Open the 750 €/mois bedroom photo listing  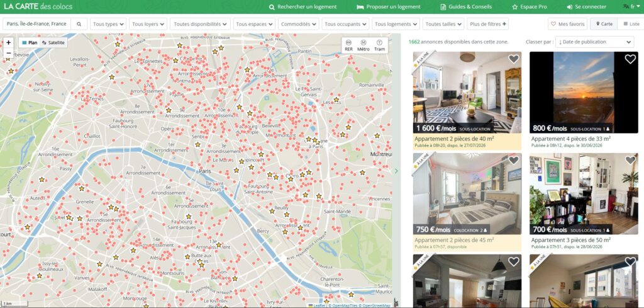click(x=467, y=194)
